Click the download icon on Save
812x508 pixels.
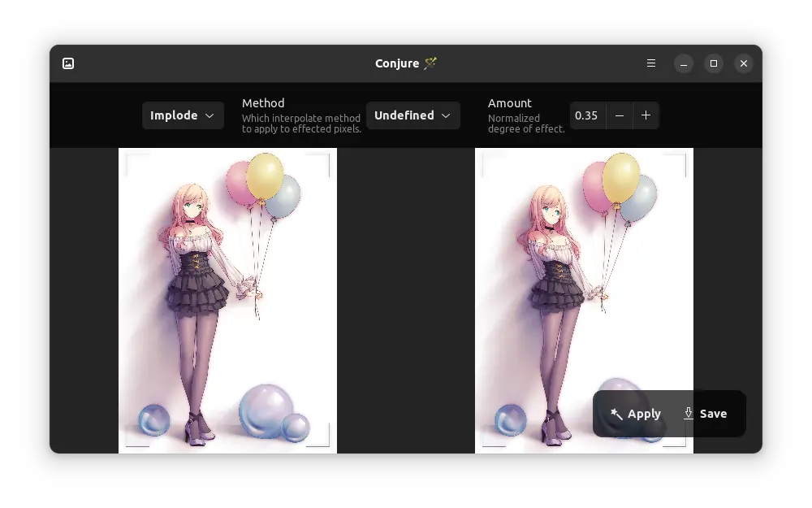pyautogui.click(x=689, y=414)
